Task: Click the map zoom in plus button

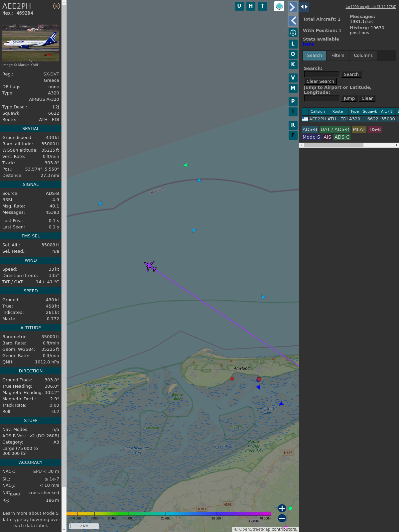Action: pyautogui.click(x=282, y=508)
